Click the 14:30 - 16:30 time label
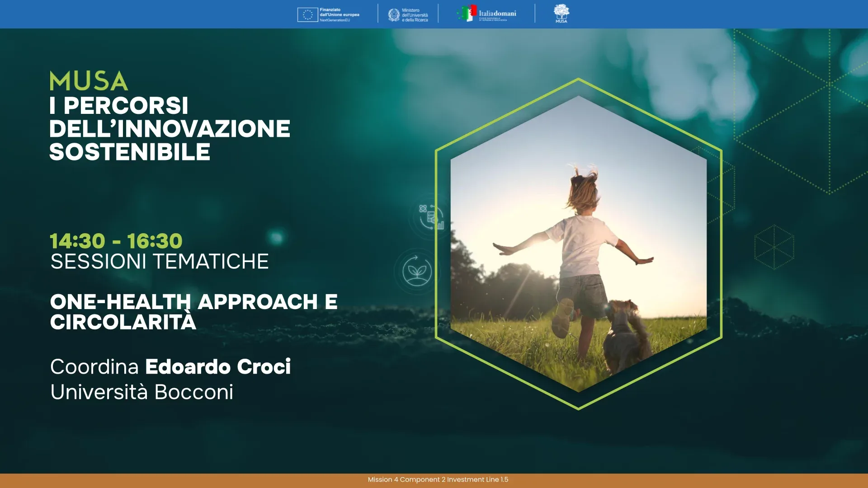The image size is (868, 488). 116,241
